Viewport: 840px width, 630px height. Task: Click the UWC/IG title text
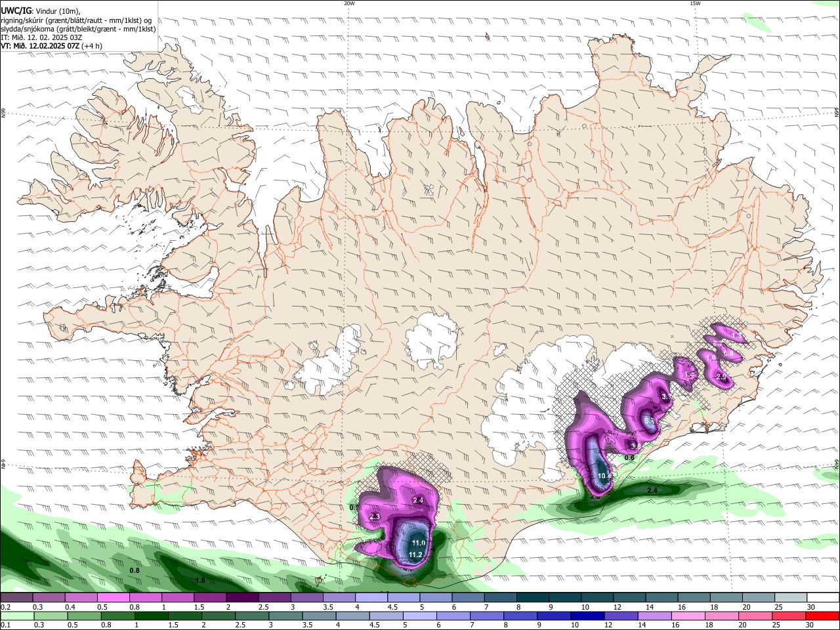pos(16,11)
